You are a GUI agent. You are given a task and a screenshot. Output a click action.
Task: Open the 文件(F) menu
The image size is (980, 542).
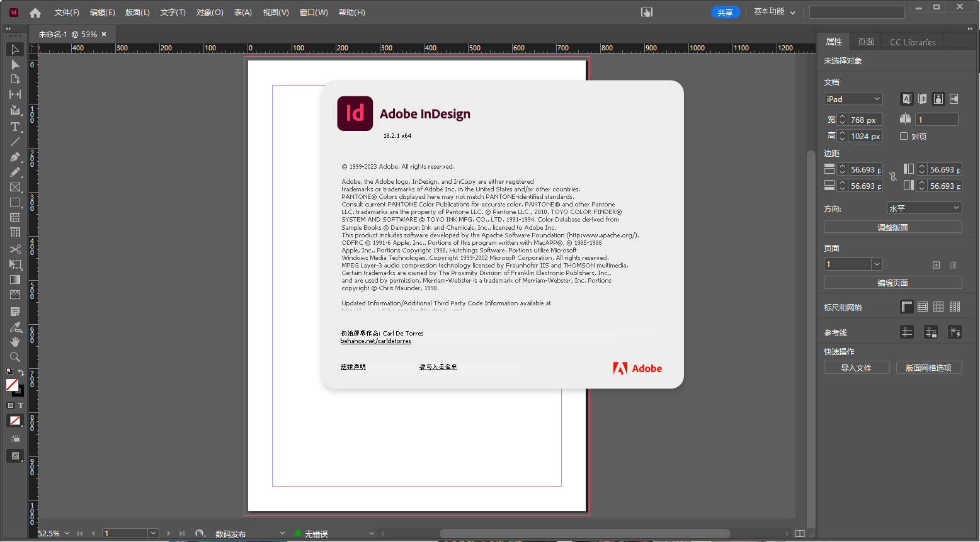(67, 13)
